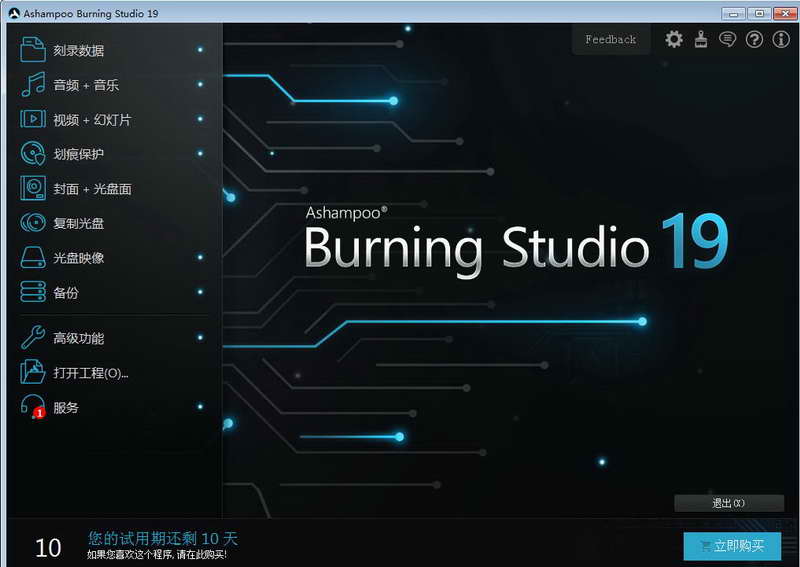Image resolution: width=800 pixels, height=567 pixels.
Task: Click the Feedback button
Action: pyautogui.click(x=611, y=39)
